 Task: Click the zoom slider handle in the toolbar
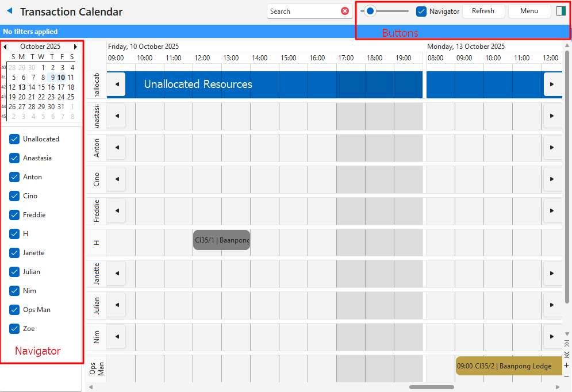coord(371,11)
